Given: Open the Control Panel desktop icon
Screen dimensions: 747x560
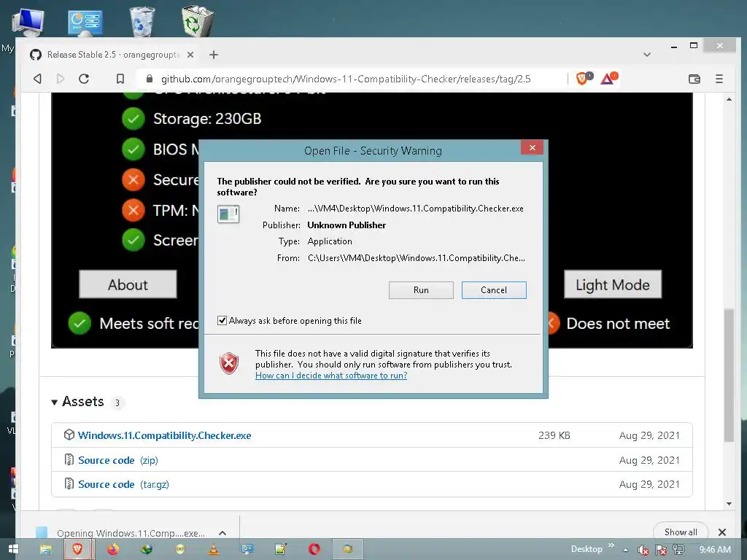Looking at the screenshot, I should pyautogui.click(x=85, y=23).
